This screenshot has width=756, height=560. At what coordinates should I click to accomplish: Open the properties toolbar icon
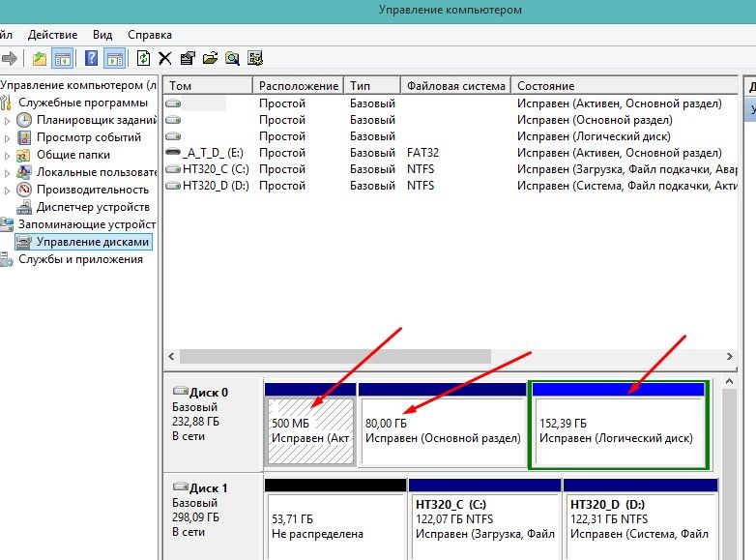tap(188, 59)
